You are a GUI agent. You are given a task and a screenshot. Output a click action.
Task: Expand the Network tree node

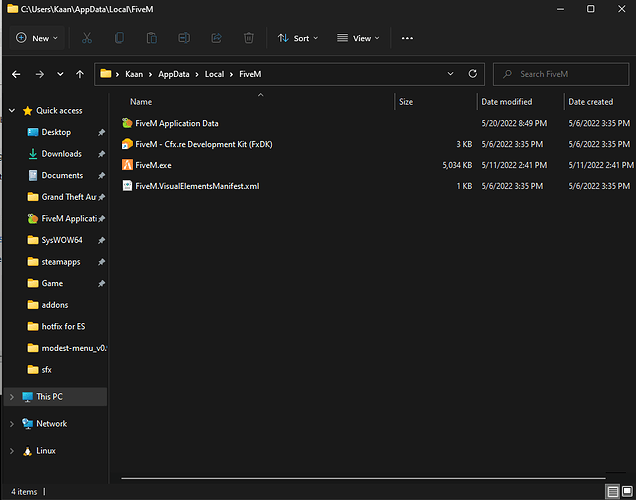(12, 424)
